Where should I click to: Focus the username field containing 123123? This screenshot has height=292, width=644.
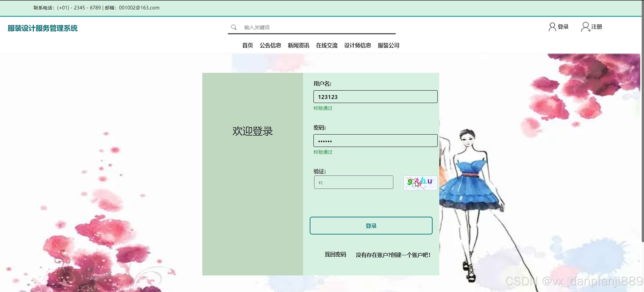pos(375,97)
